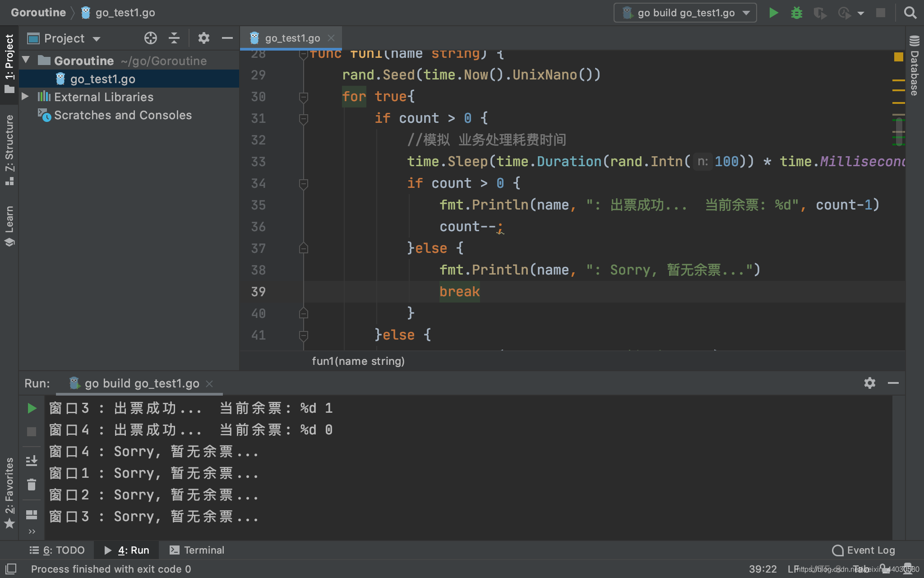This screenshot has width=924, height=578.
Task: Fold the if count block at line 31
Action: (303, 118)
